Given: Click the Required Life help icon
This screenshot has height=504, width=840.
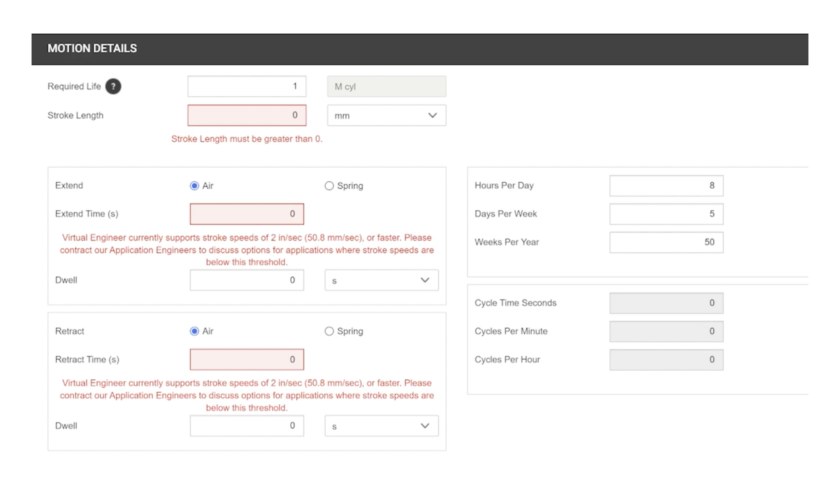Looking at the screenshot, I should point(113,86).
